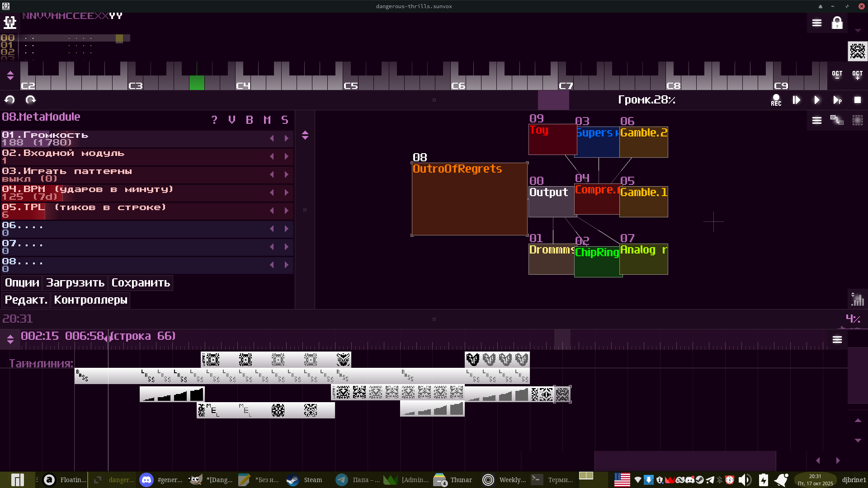The width and height of the screenshot is (868, 488).
Task: Click the Загрузить button
Action: point(75,283)
